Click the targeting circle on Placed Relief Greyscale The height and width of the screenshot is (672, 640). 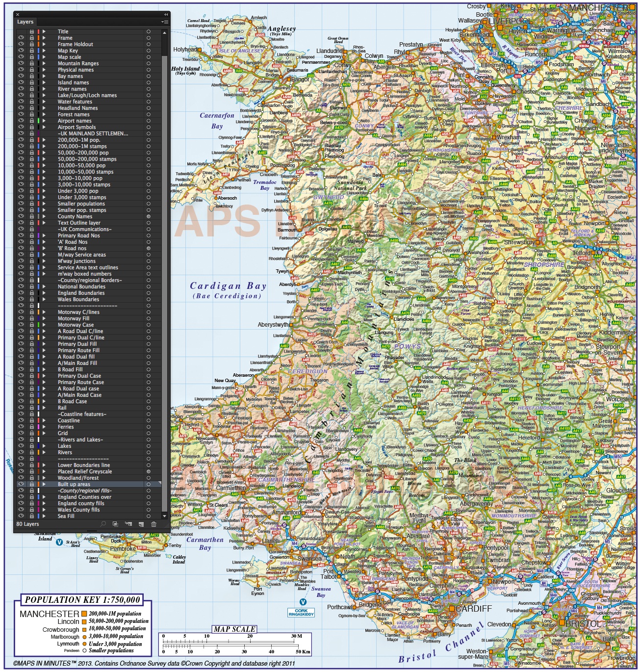click(150, 471)
